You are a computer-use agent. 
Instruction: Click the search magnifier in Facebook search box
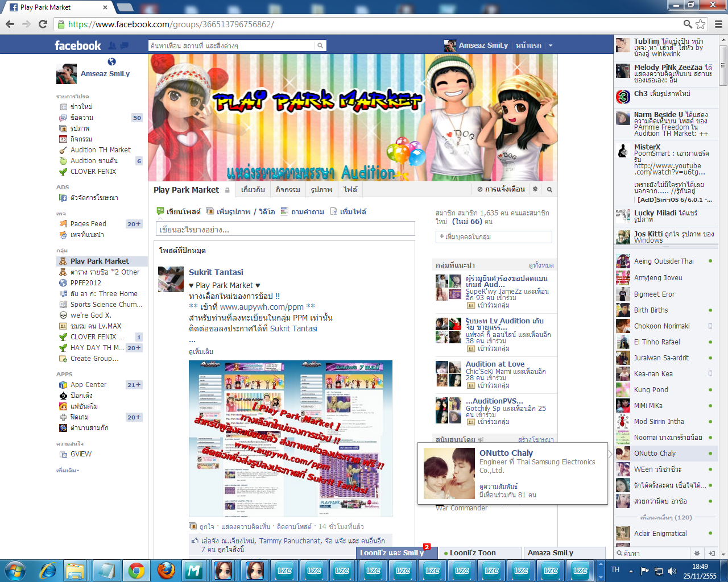click(320, 45)
